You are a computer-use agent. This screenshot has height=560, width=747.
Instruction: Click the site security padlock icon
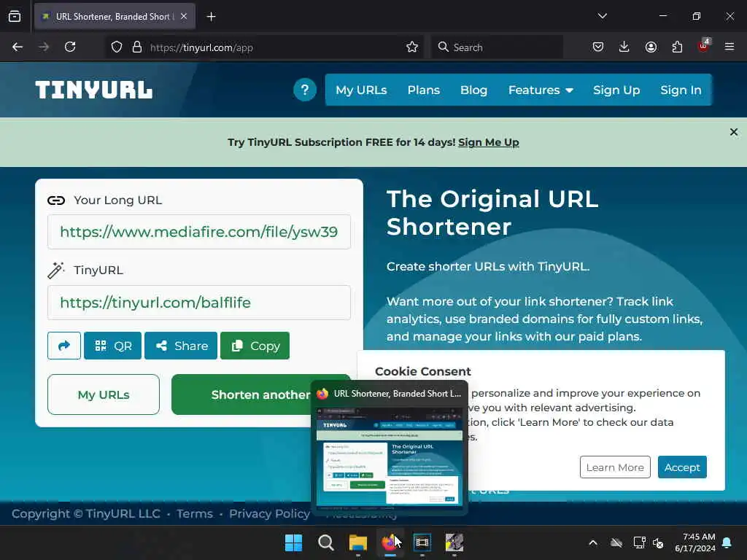[137, 47]
